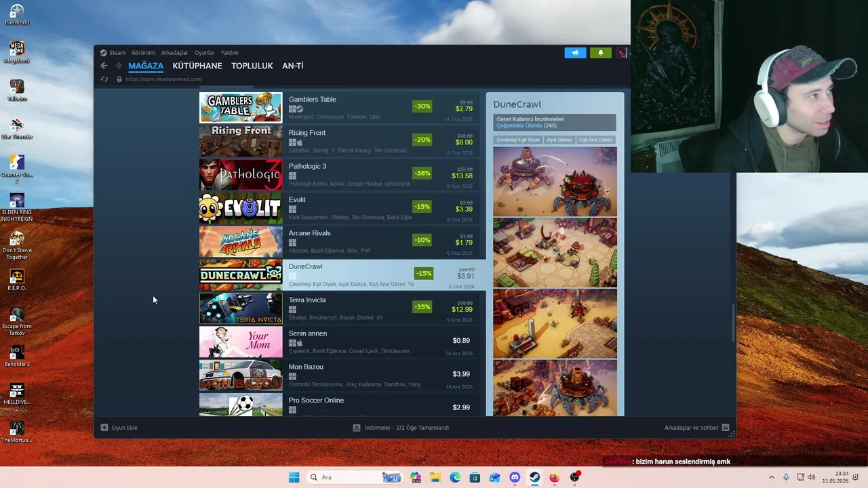Open the Oyunlar menu
Viewport: 868px width, 488px height.
tap(204, 53)
